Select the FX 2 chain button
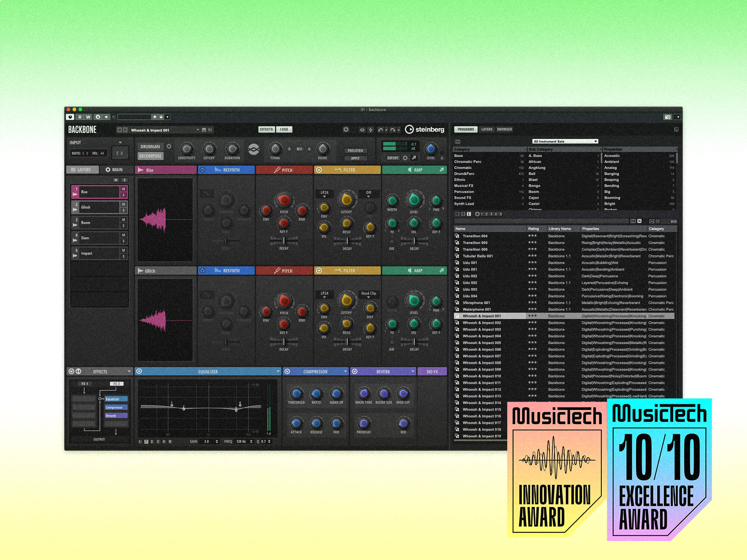Viewport: 747px width, 560px height. point(117,384)
